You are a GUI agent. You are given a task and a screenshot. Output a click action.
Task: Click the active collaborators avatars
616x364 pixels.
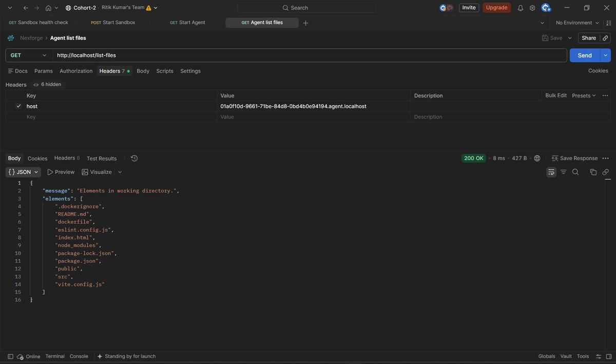(446, 8)
